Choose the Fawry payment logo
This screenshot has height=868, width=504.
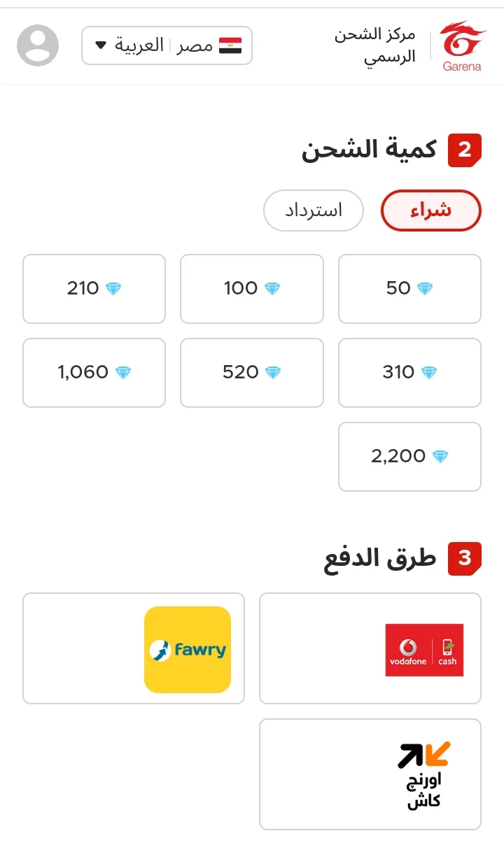(x=188, y=650)
